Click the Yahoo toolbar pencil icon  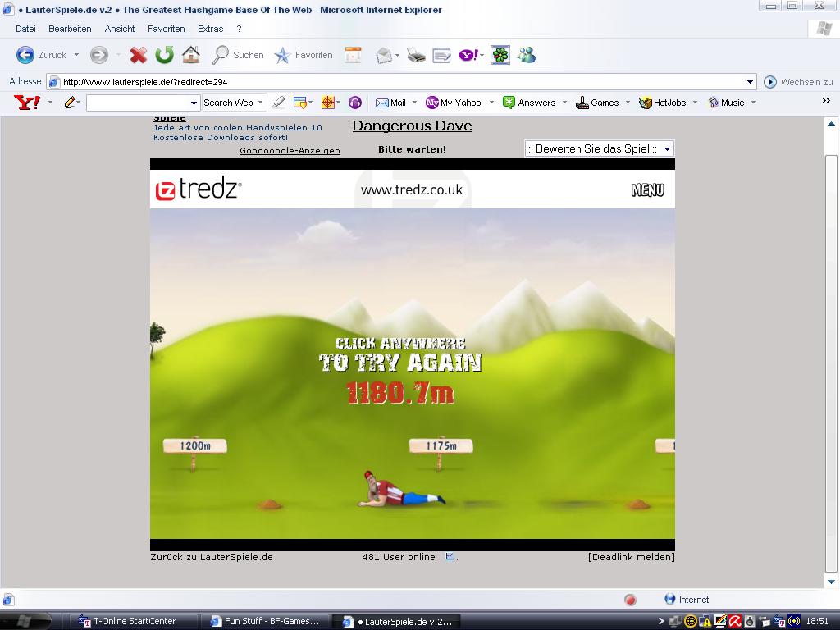tap(69, 103)
